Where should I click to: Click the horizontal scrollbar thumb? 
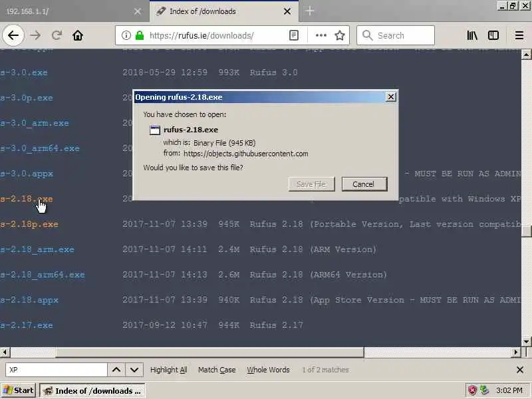click(209, 352)
